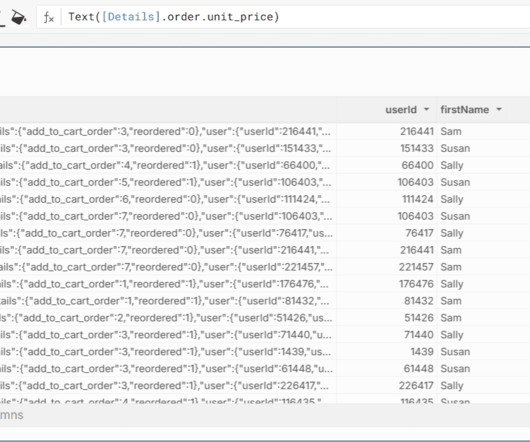Click firstName Susan in the 1439 row

point(455,352)
